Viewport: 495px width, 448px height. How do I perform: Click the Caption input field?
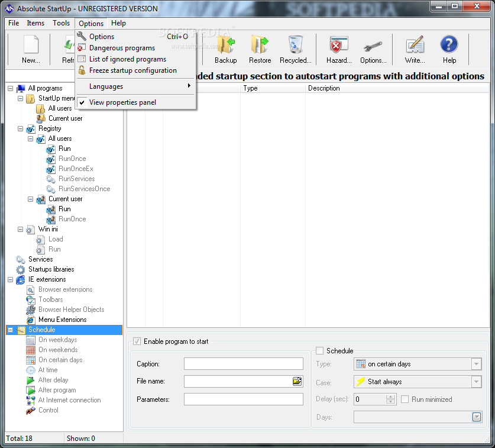[x=244, y=363]
